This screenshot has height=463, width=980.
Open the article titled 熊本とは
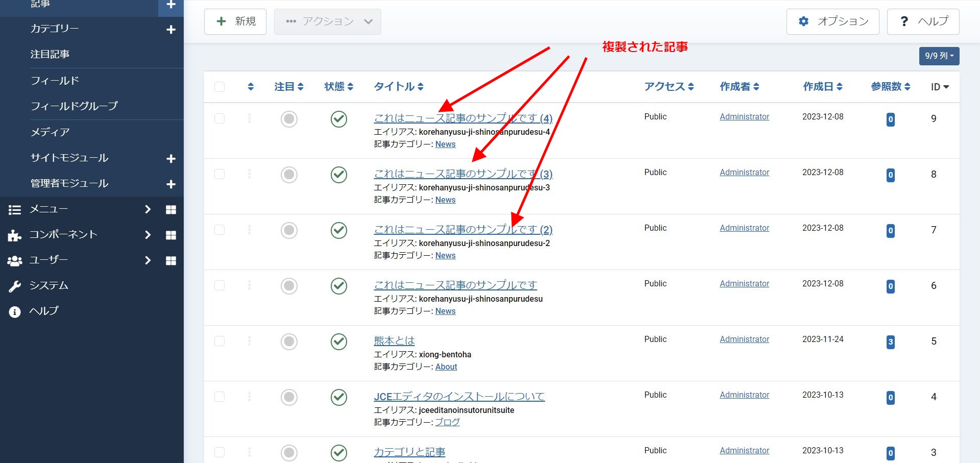tap(394, 340)
